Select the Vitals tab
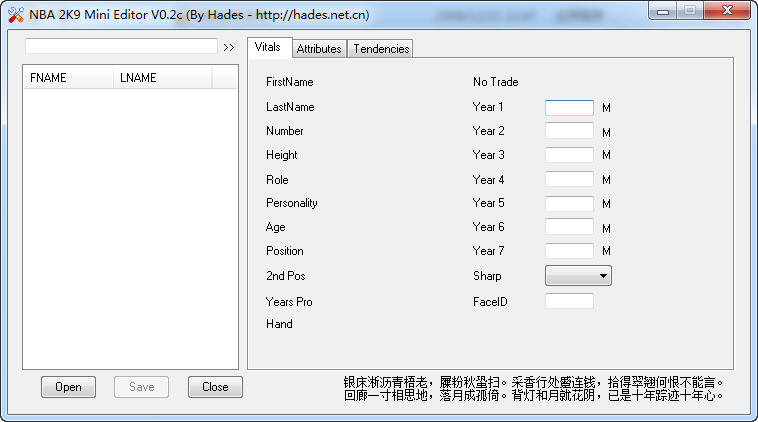758x422 pixels. [x=268, y=47]
